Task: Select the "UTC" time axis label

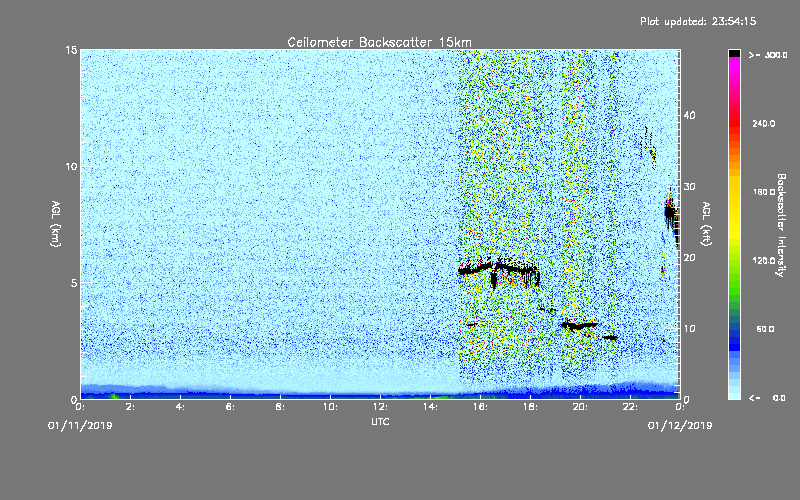Action: [380, 421]
